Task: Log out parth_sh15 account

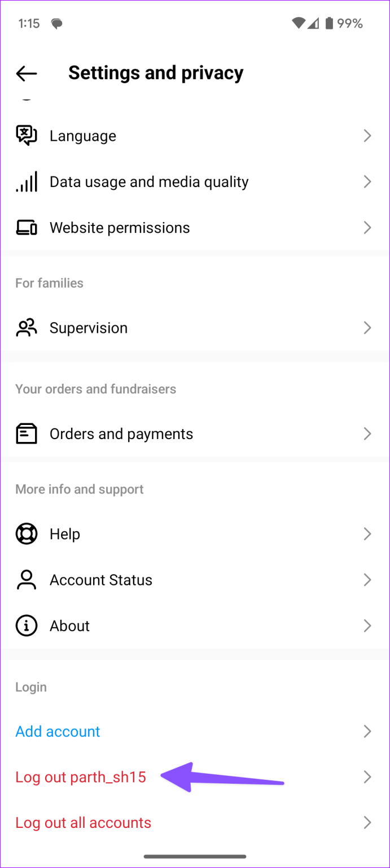Action: (x=81, y=777)
